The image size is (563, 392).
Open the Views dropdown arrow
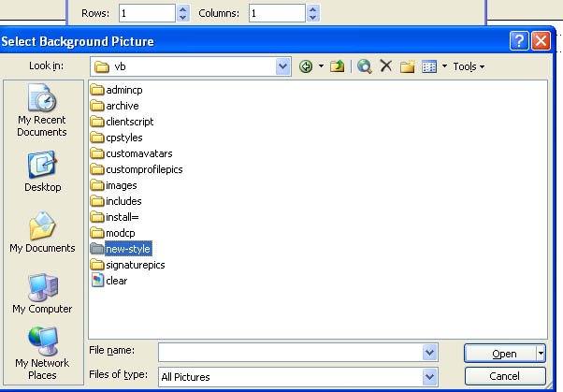tap(444, 66)
